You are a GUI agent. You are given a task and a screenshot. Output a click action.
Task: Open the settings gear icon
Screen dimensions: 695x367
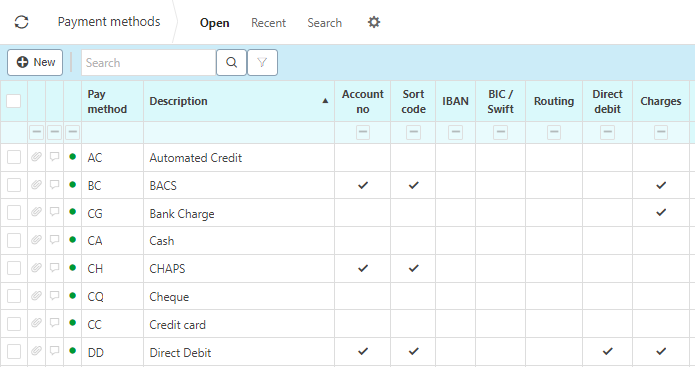coord(374,22)
